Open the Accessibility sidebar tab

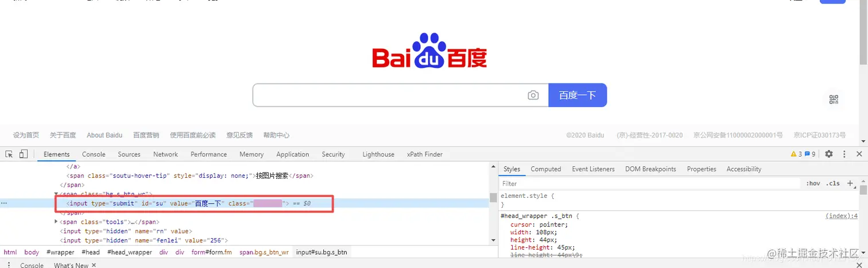coord(744,169)
